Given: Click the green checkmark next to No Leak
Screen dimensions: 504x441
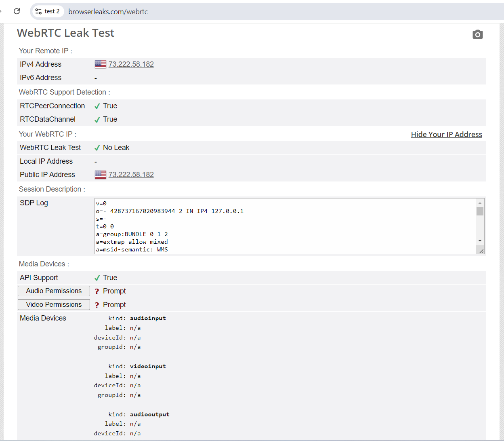Looking at the screenshot, I should click(x=97, y=148).
